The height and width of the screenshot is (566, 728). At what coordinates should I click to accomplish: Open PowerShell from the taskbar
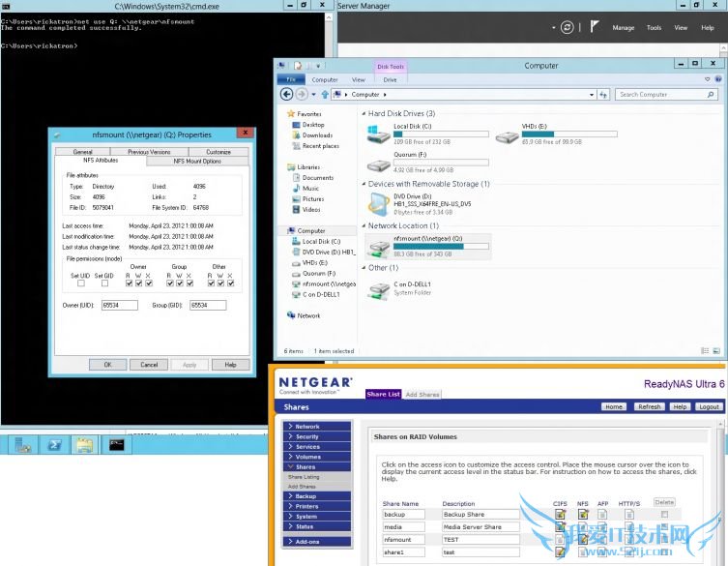[x=54, y=445]
